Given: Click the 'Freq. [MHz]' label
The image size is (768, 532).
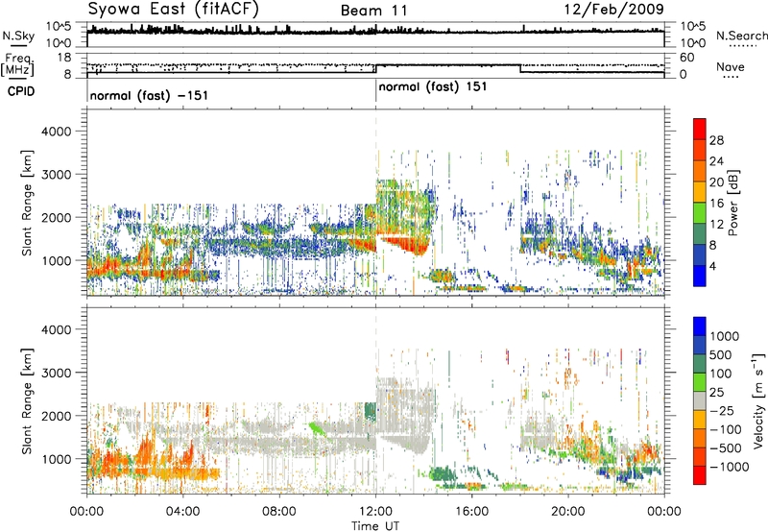Looking at the screenshot, I should (18, 64).
